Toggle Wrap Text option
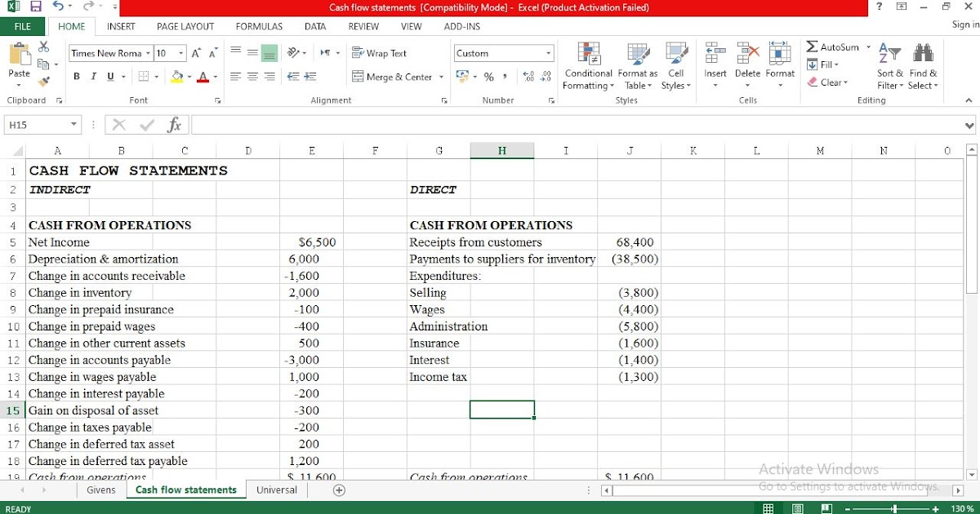980x514 pixels. 380,53
